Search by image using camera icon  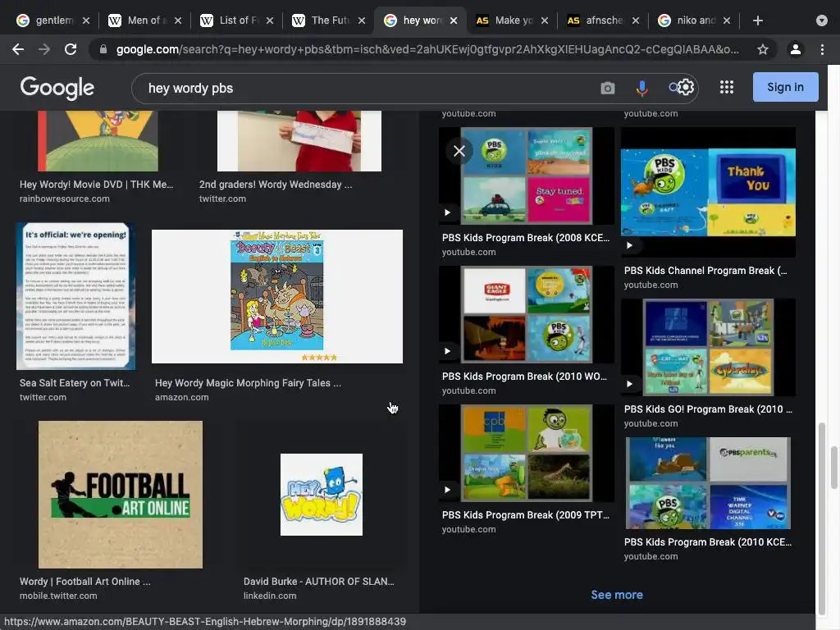tap(608, 88)
